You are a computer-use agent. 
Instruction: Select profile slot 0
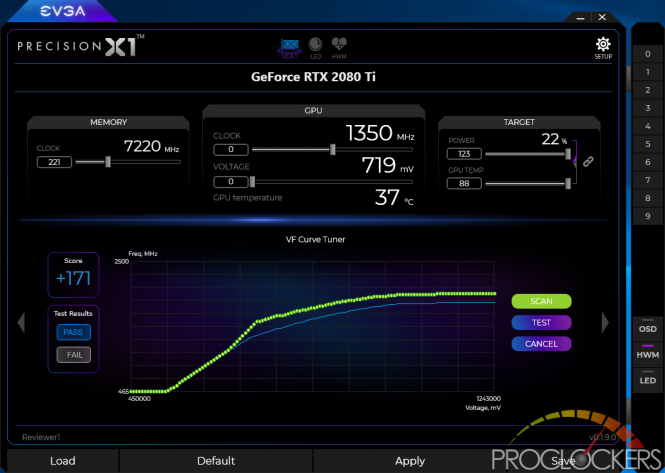[648, 54]
